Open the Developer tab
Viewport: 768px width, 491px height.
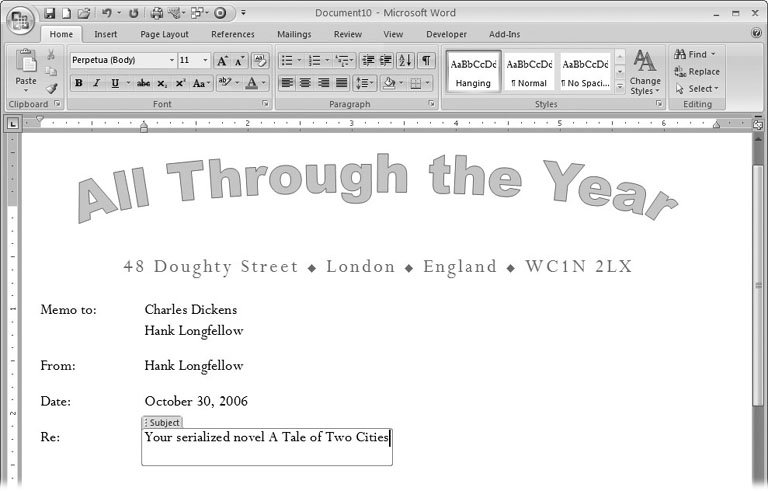pos(446,34)
